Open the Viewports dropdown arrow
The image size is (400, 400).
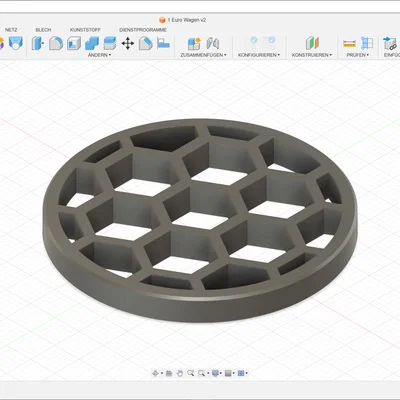247,373
